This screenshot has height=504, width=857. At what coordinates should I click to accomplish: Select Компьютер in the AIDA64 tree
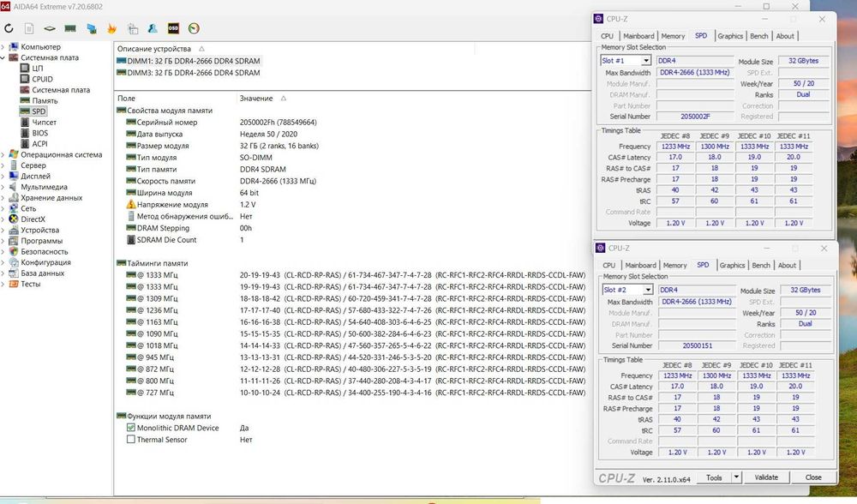coord(40,47)
